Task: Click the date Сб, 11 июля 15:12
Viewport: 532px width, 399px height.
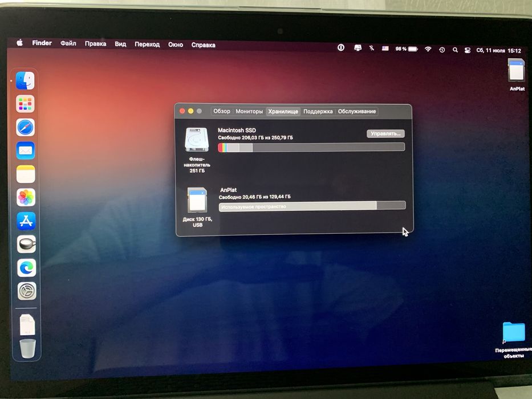Action: (x=498, y=51)
